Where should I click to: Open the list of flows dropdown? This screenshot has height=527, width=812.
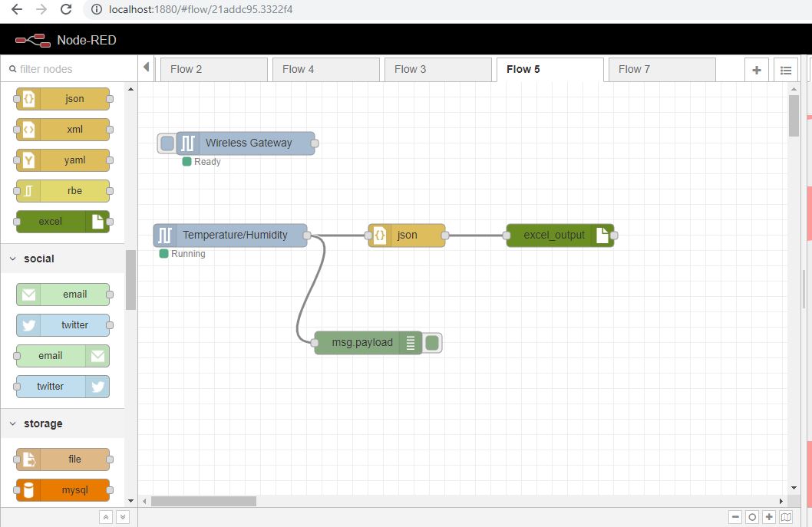(x=785, y=70)
